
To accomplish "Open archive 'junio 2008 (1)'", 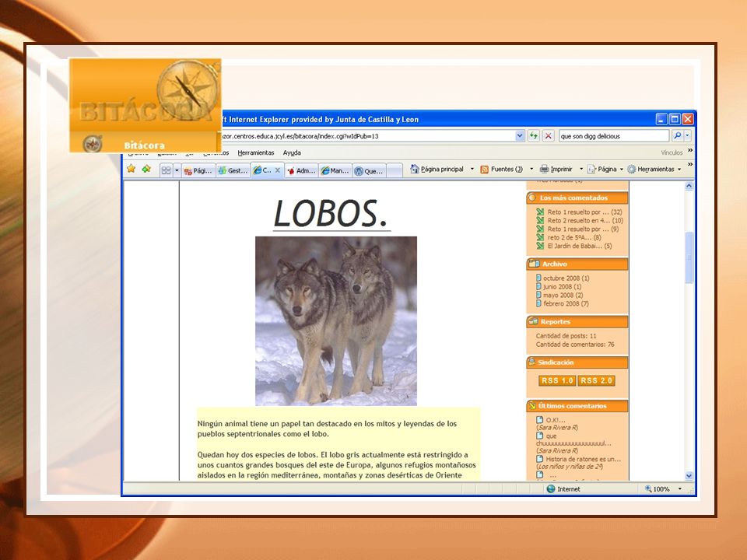I will 562,287.
